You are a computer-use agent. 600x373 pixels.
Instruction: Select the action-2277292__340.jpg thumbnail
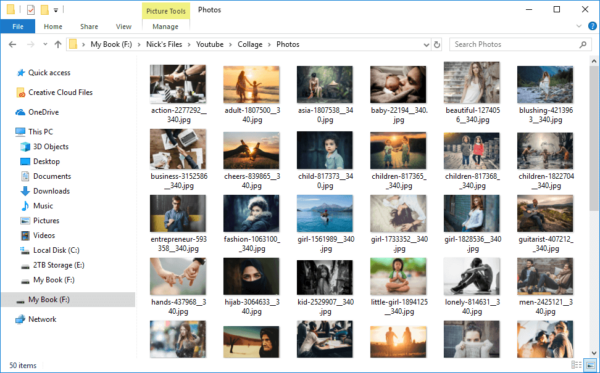178,84
